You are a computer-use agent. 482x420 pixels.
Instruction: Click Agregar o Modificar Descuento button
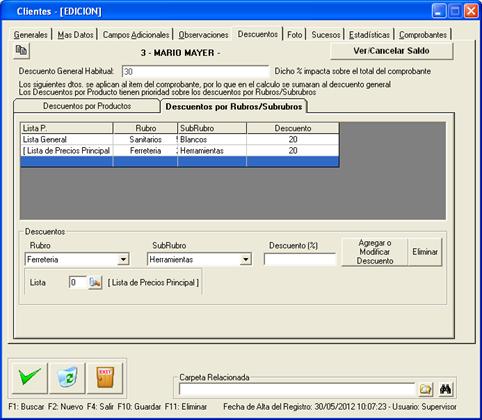[x=375, y=252]
